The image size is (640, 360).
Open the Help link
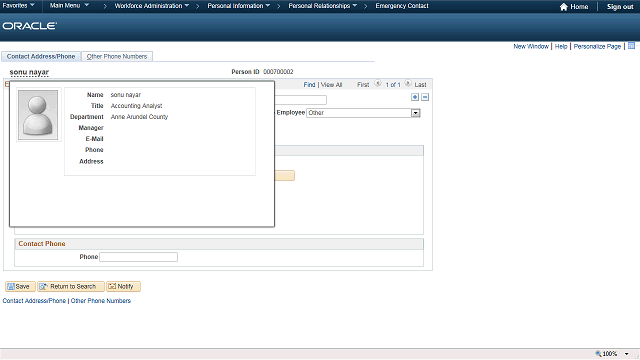(x=561, y=47)
